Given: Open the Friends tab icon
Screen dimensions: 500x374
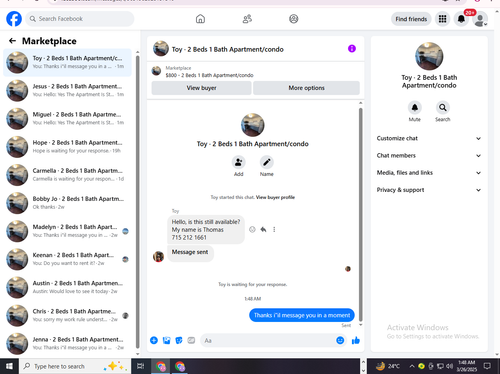Looking at the screenshot, I should pos(247,19).
